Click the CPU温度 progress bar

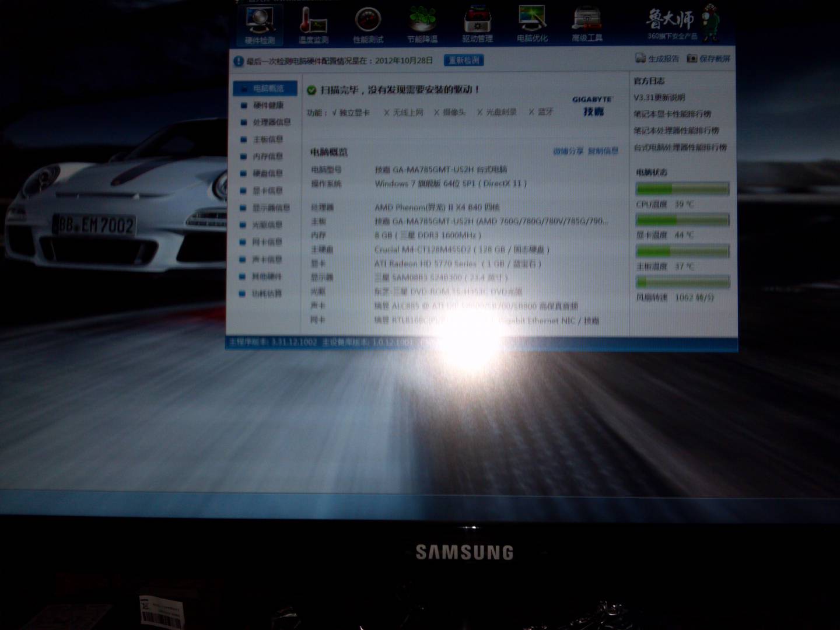click(x=682, y=189)
